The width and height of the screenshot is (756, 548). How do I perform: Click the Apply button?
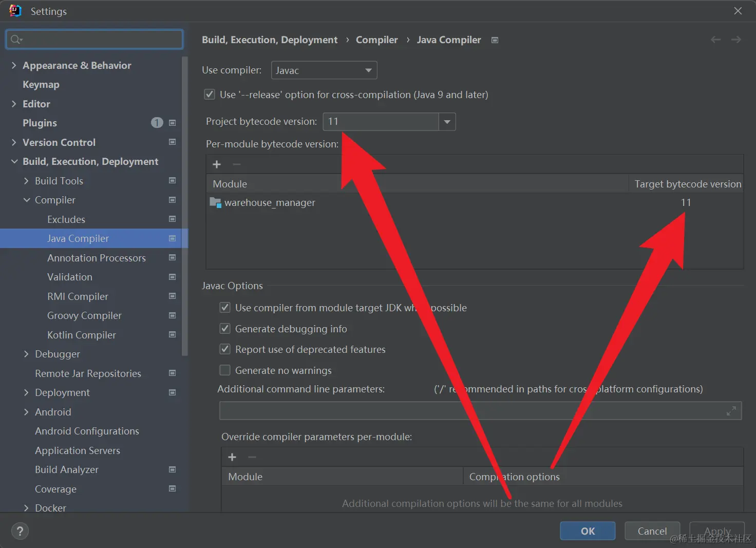(717, 531)
